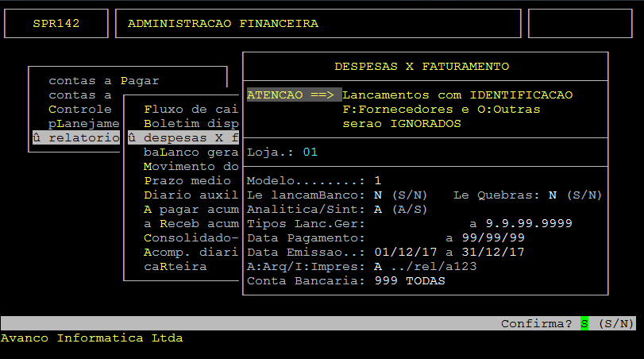
Task: Pick the "baLanco gera" report option
Action: [x=191, y=152]
